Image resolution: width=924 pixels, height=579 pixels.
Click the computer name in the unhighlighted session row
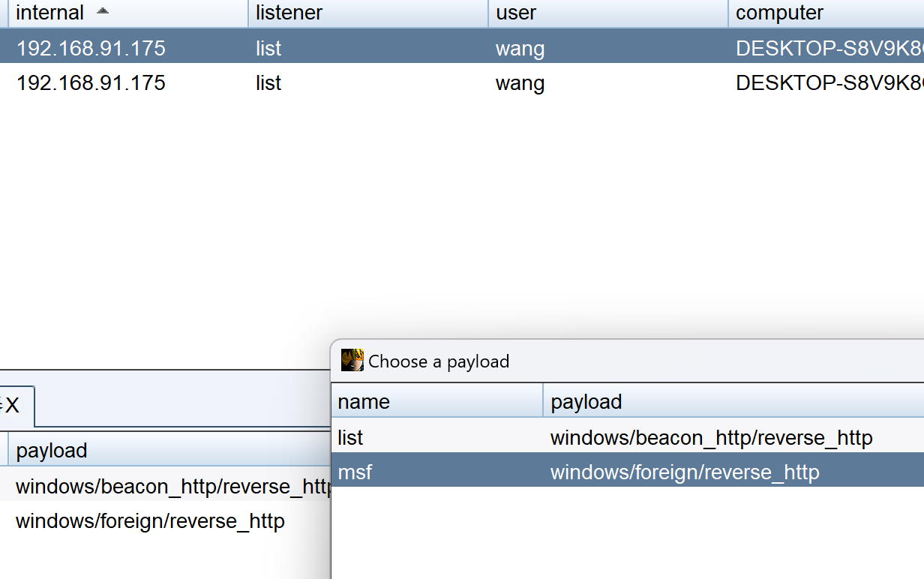829,82
